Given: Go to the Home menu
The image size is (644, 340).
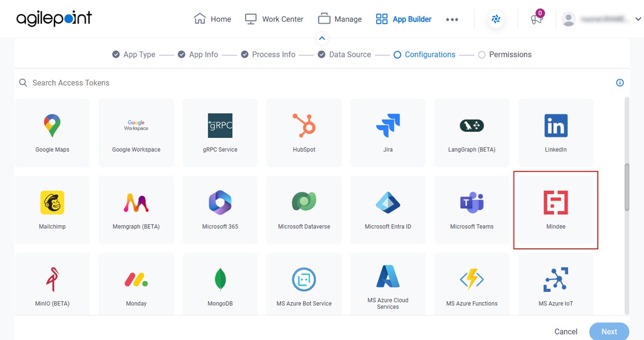Looking at the screenshot, I should (212, 19).
